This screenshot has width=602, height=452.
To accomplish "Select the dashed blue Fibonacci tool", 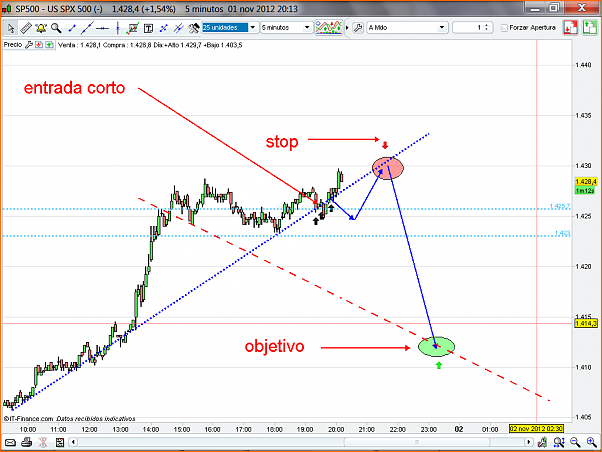I will pos(164,28).
